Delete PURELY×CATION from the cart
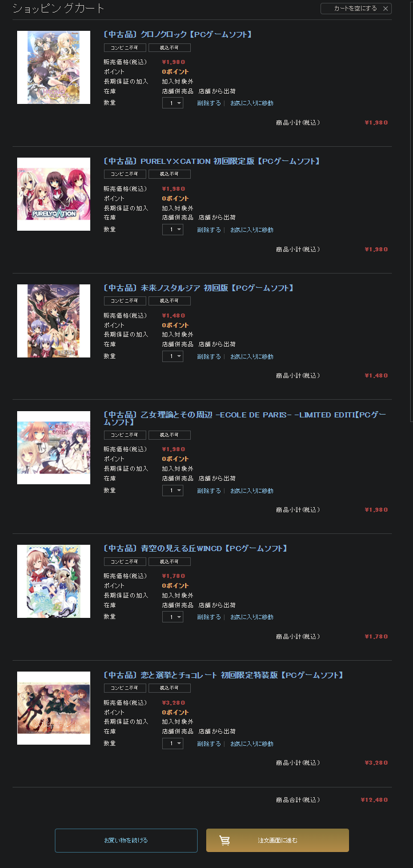 point(209,230)
